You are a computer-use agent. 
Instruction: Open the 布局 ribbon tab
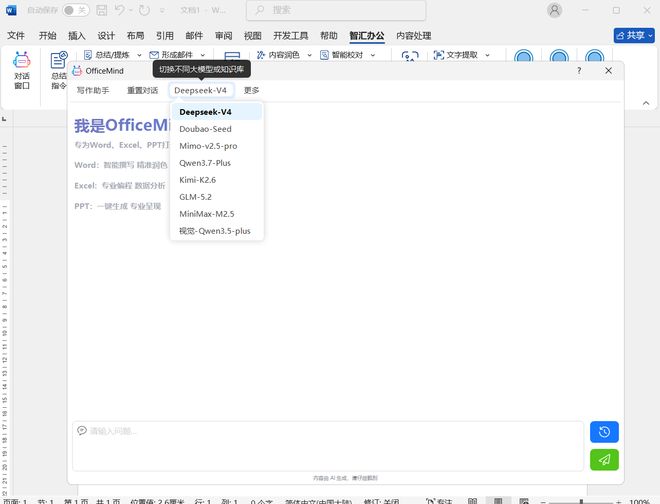136,36
